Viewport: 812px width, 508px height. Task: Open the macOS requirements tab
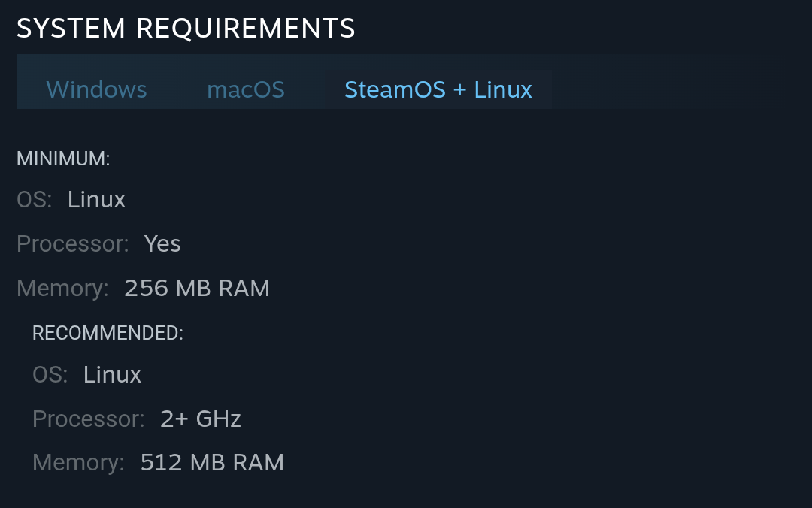tap(246, 89)
